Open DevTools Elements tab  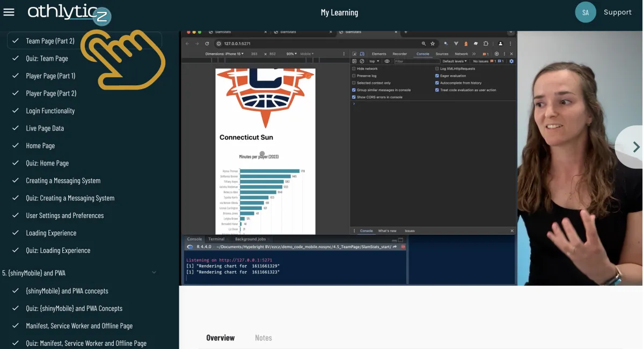pos(379,54)
